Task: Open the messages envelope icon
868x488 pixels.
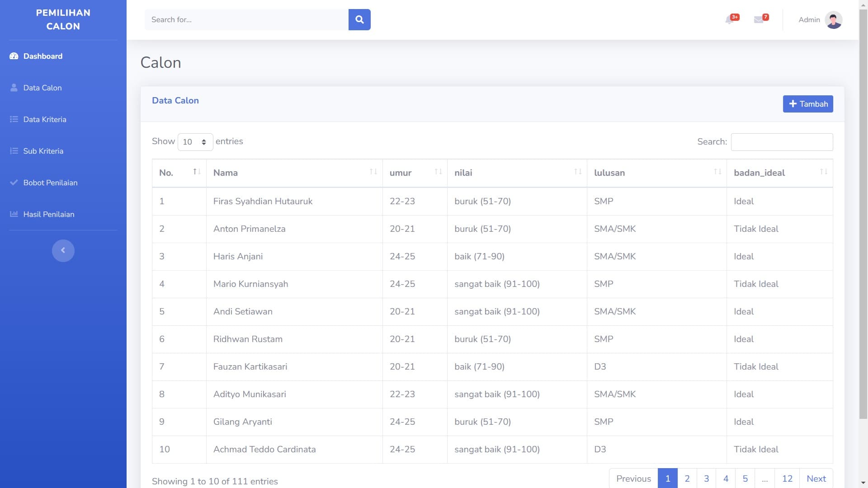Action: click(x=758, y=20)
